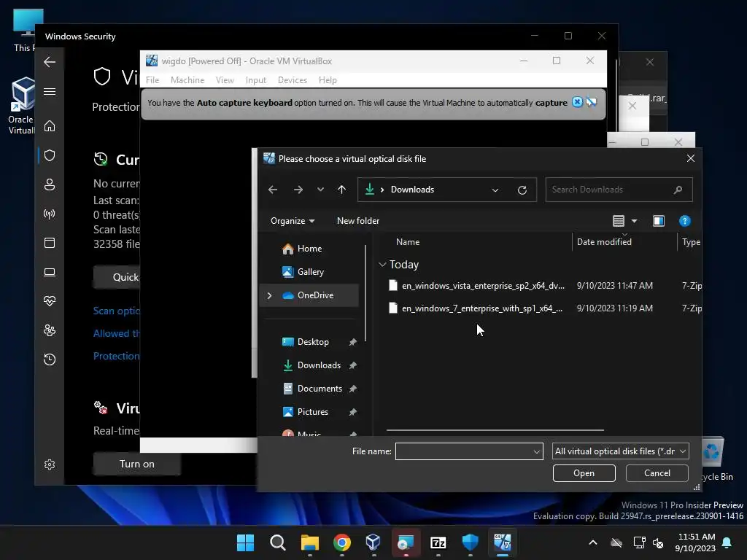Suppress future keyboard capture notifications
This screenshot has height=560, width=747.
[591, 102]
